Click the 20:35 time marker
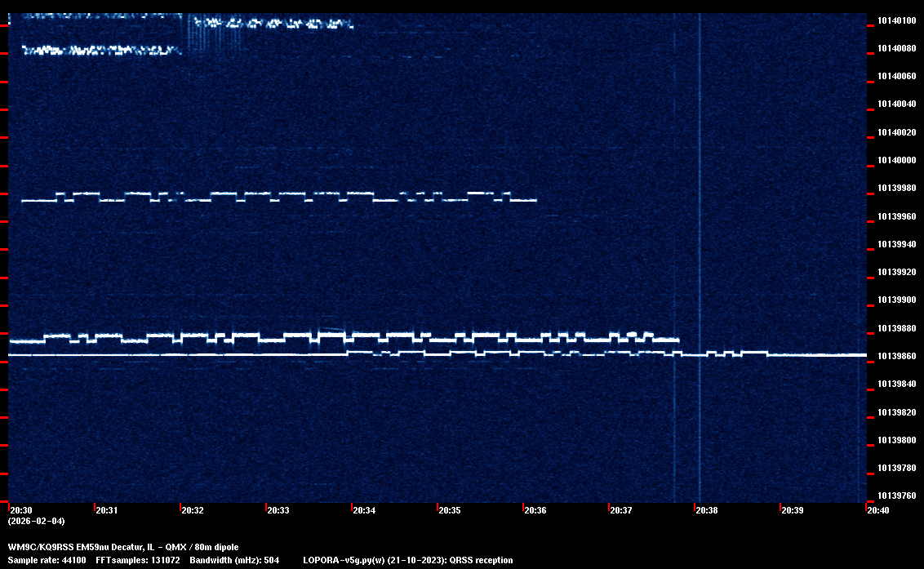The height and width of the screenshot is (569, 924). point(449,510)
